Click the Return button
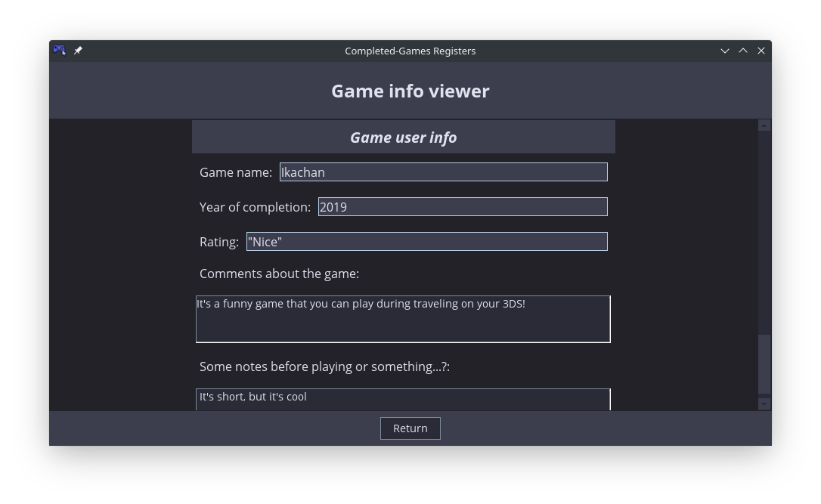 coord(410,428)
